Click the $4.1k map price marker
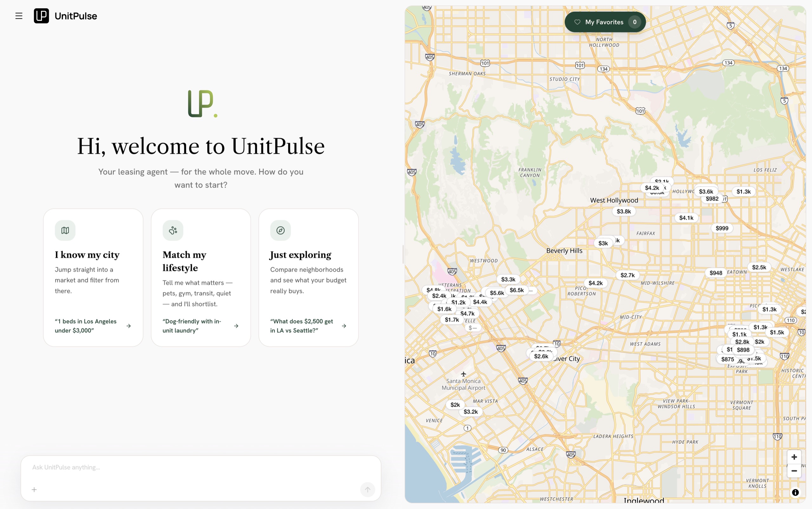The width and height of the screenshot is (812, 509). coord(686,218)
